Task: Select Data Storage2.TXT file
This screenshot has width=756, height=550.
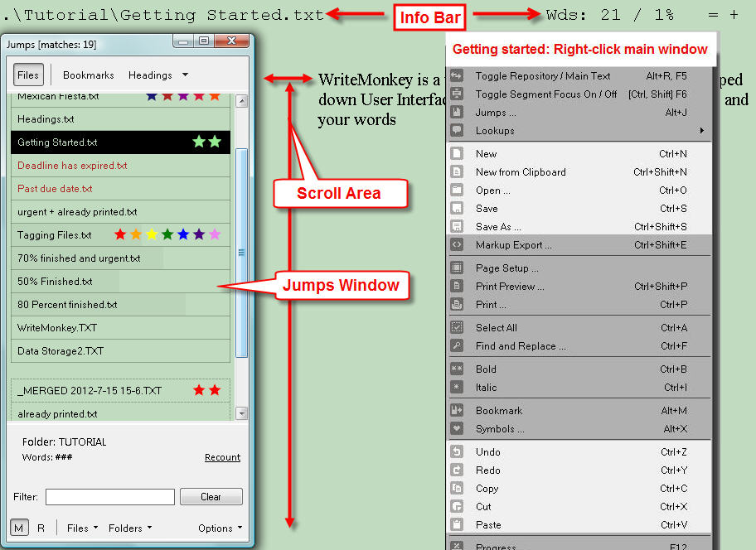Action: 120,350
